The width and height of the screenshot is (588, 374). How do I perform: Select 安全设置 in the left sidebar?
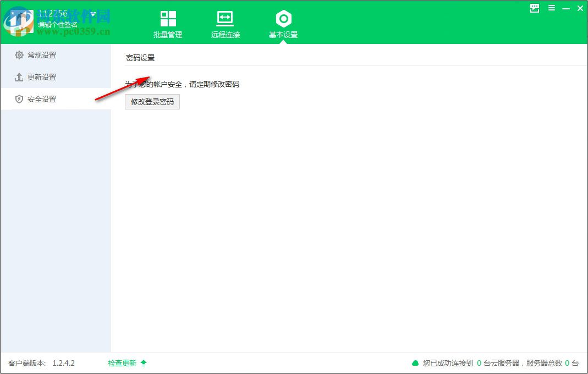pos(41,99)
